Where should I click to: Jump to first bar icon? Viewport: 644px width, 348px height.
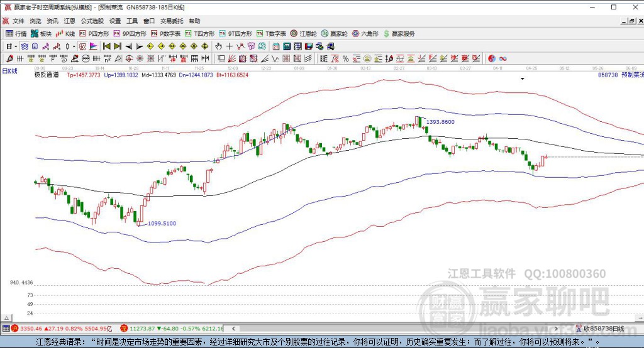107,46
